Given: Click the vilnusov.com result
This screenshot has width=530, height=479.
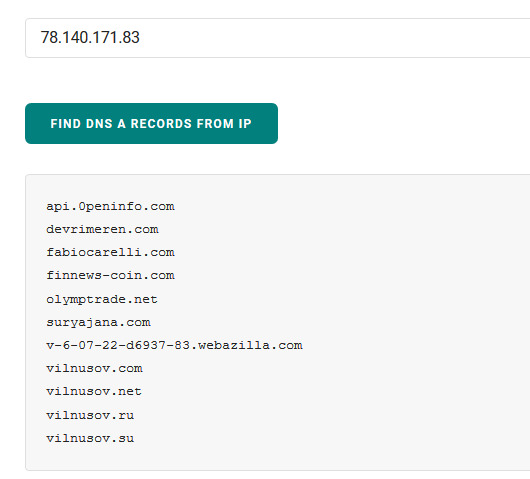Looking at the screenshot, I should pyautogui.click(x=94, y=368).
